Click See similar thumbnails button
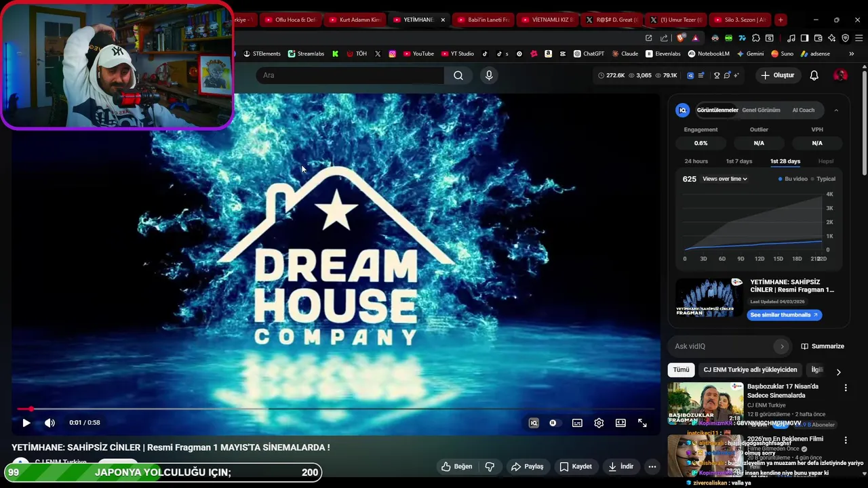868x488 pixels. click(785, 314)
